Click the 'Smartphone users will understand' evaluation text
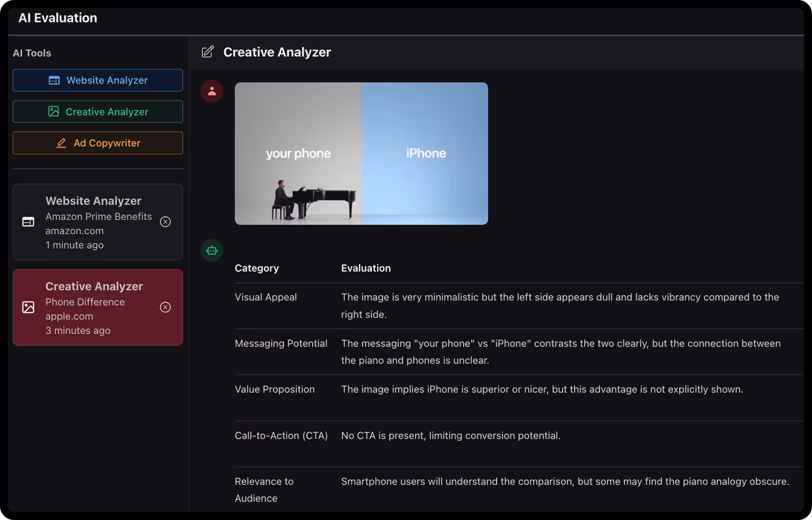Screen dimensions: 812x520 click(x=565, y=481)
